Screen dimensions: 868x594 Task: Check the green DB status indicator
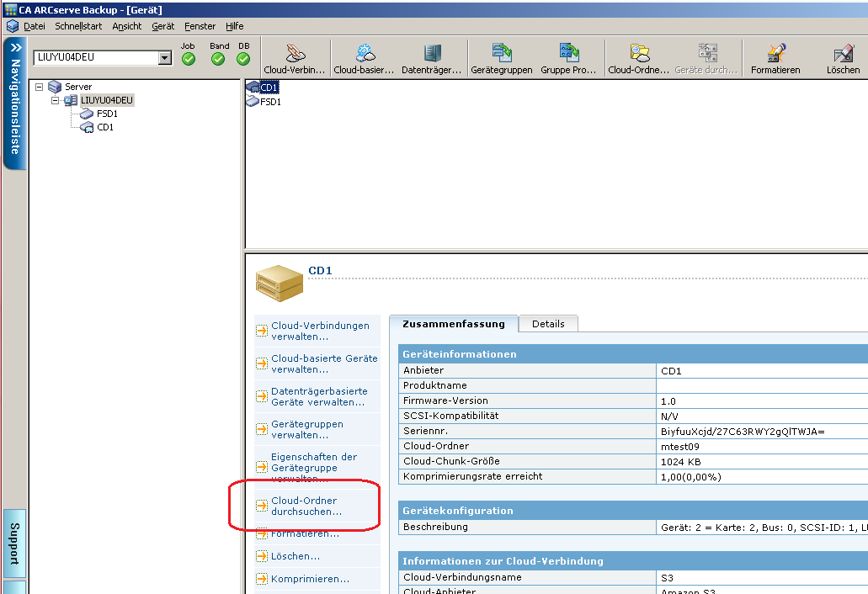click(x=243, y=58)
